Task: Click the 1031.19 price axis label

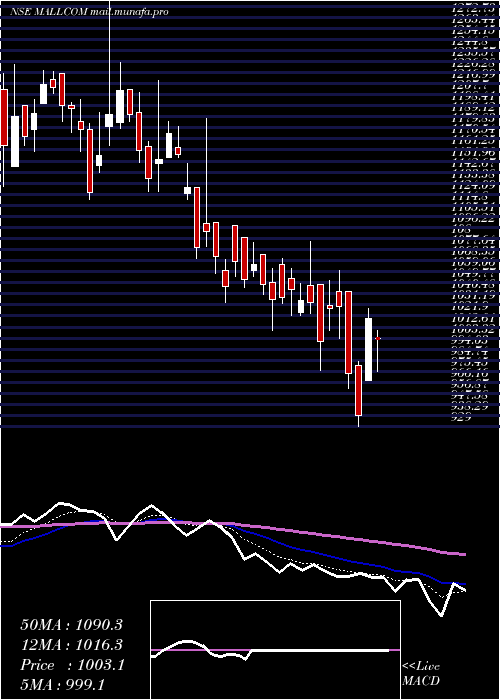Action: pos(475,296)
